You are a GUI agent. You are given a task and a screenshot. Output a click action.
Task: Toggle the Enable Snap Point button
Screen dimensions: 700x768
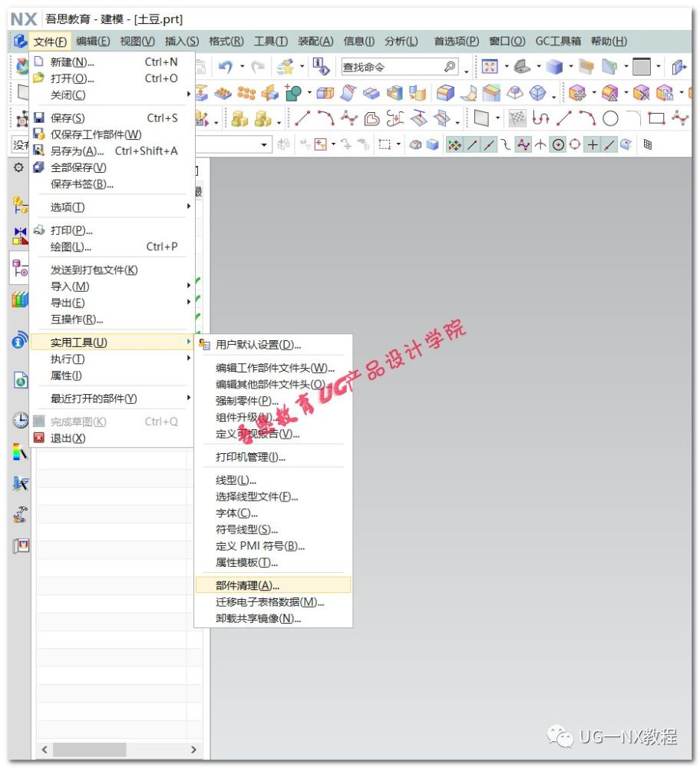pyautogui.click(x=454, y=144)
